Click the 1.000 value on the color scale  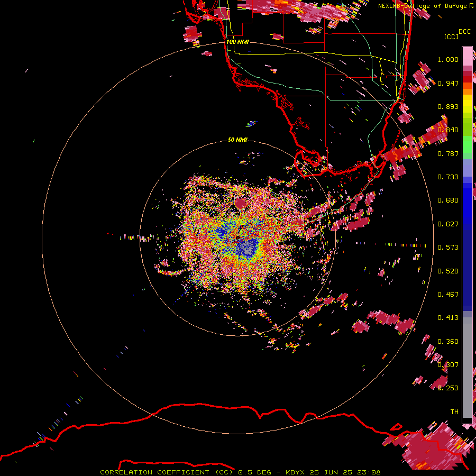click(448, 59)
